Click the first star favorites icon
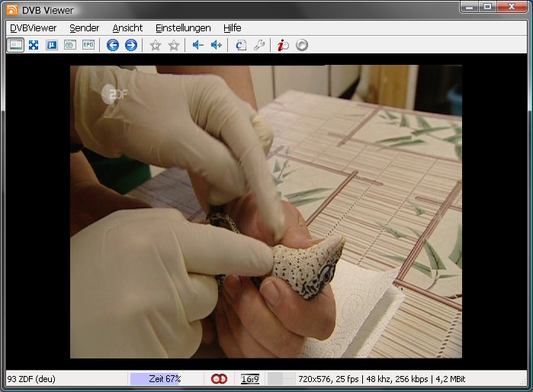 click(x=156, y=45)
